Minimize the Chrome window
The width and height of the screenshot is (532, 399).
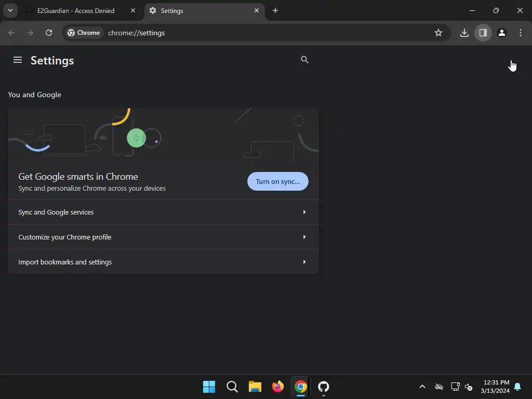coord(472,10)
